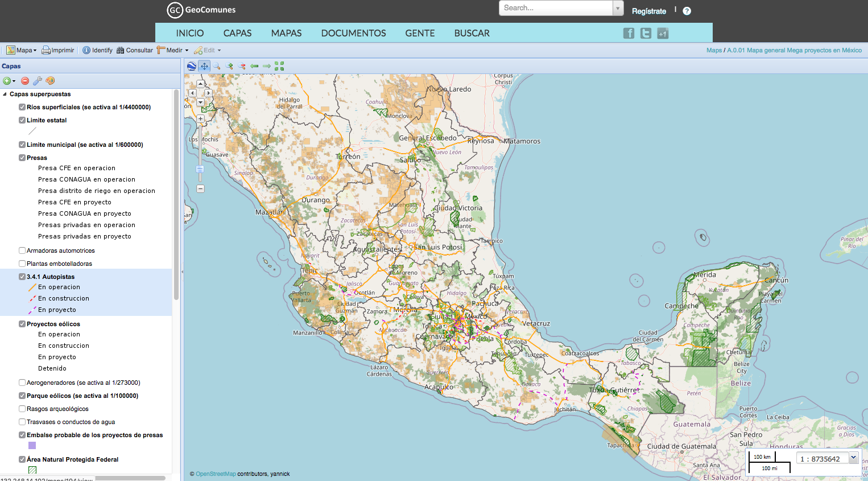Switch to Google Earth 3D view
Image resolution: width=868 pixels, height=481 pixels.
point(192,66)
